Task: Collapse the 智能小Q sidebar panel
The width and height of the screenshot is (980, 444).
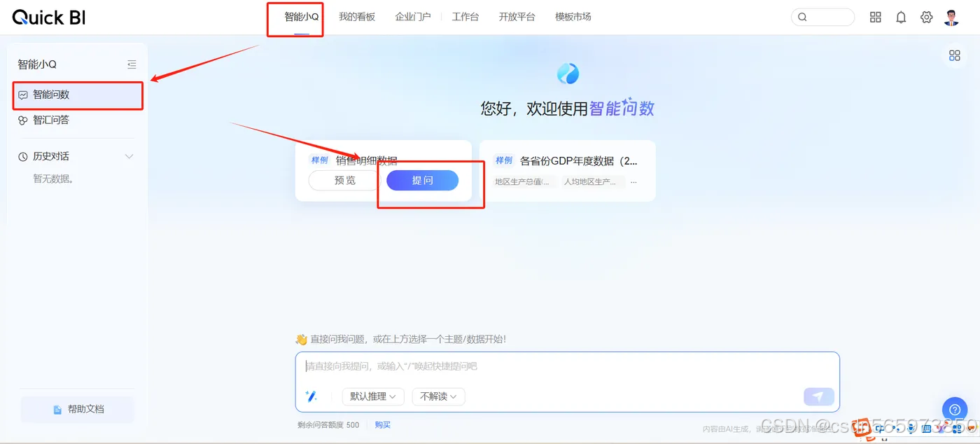Action: [x=132, y=64]
